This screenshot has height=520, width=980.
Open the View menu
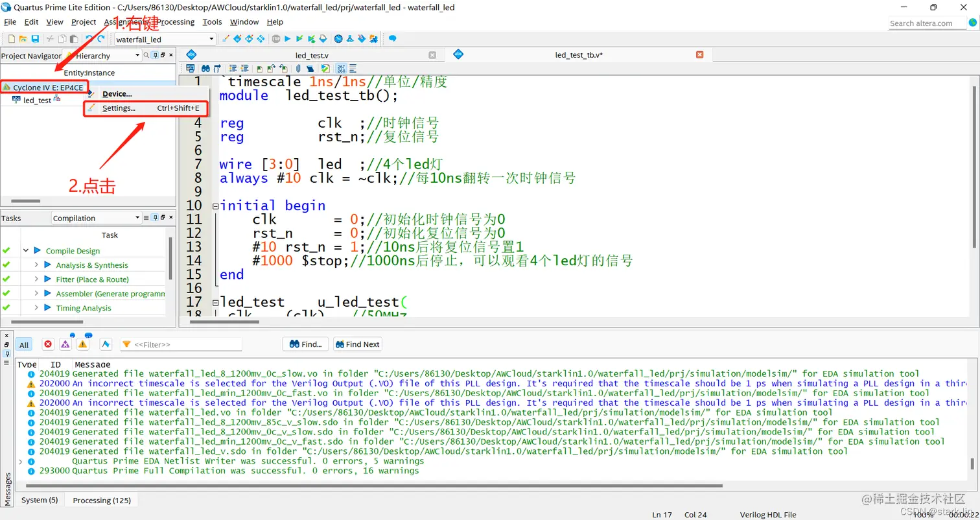coord(54,21)
